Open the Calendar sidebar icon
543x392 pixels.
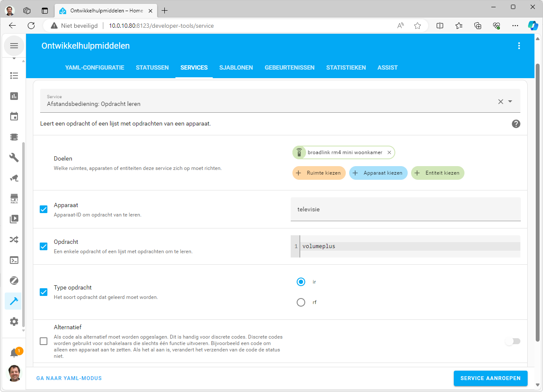(14, 117)
